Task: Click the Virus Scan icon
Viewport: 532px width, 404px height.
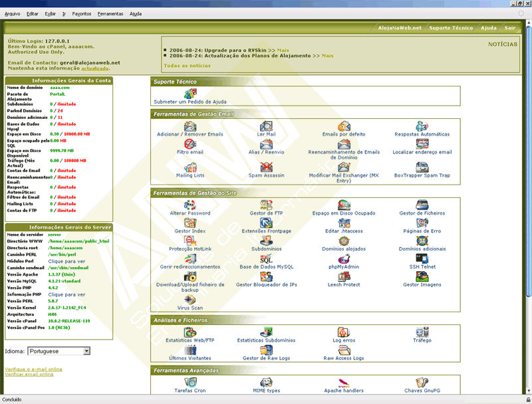Action: (x=190, y=300)
